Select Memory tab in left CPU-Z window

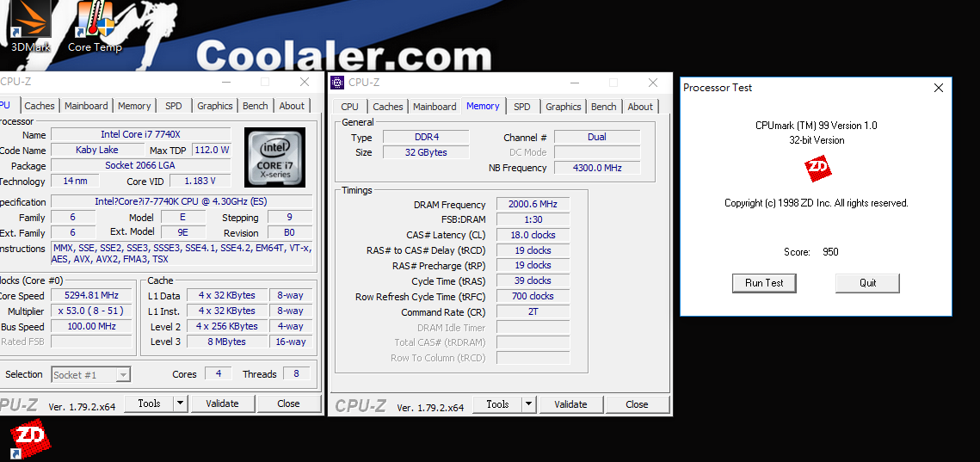pos(134,106)
